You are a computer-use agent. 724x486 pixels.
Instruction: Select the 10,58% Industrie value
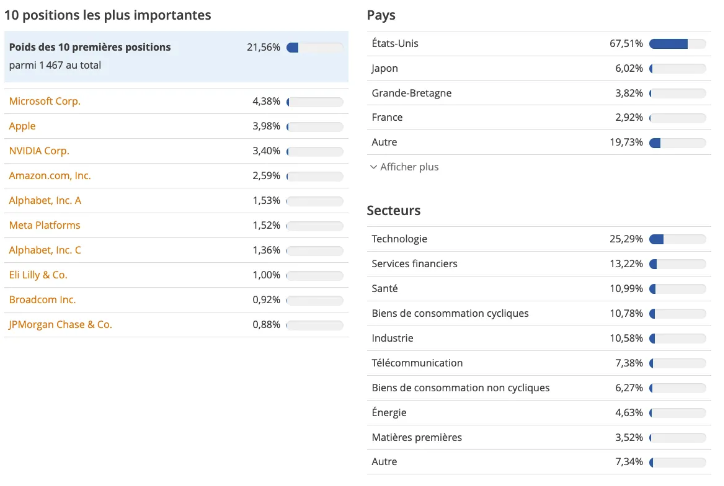[x=626, y=338]
